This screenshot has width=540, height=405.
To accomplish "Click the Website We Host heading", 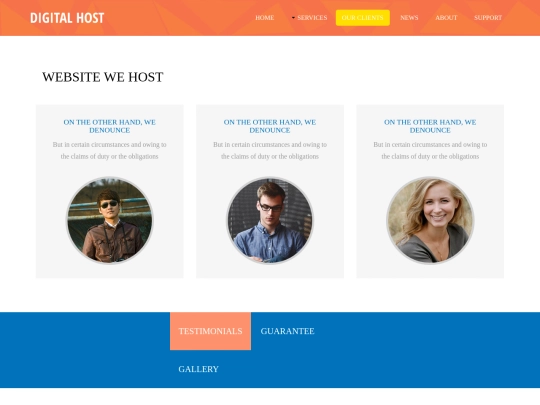I will [x=103, y=77].
